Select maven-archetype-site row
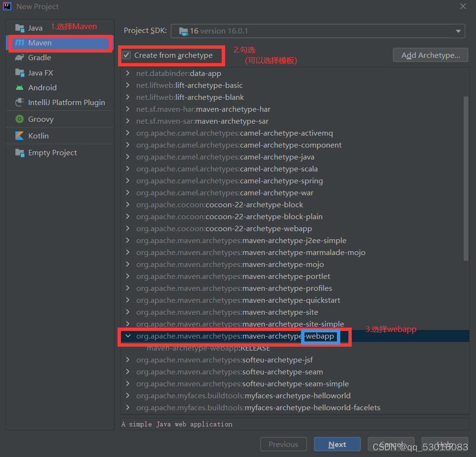Screen dimensions: 476x457 (295, 312)
